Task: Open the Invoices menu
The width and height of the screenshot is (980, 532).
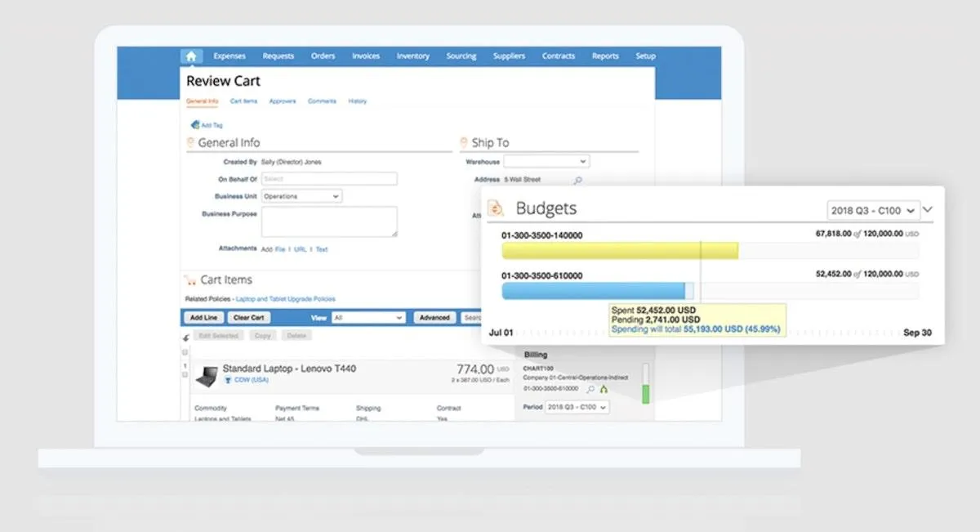Action: [366, 56]
